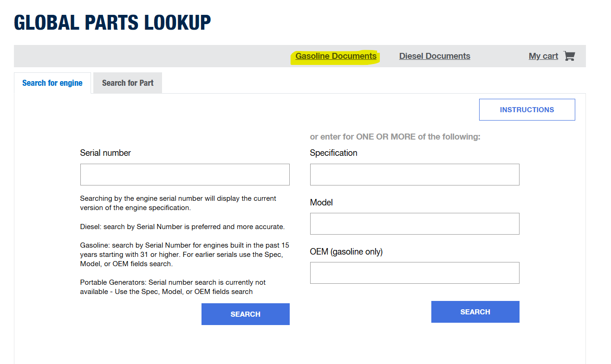Screen dimensions: 611x364
Task: Focus the Serial number input field
Action: pos(185,174)
